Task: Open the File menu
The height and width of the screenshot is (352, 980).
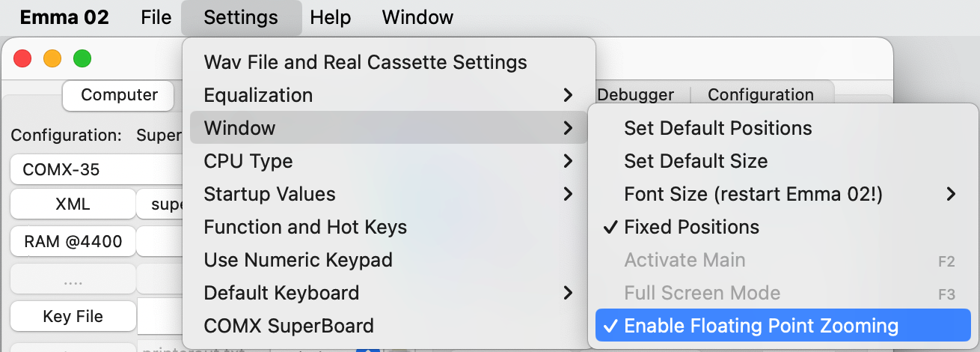Action: click(156, 17)
